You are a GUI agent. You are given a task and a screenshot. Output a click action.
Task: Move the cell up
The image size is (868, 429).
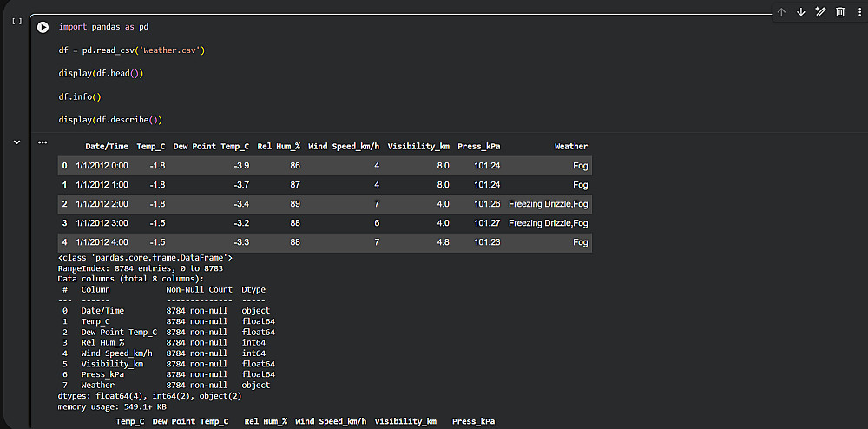tap(781, 12)
